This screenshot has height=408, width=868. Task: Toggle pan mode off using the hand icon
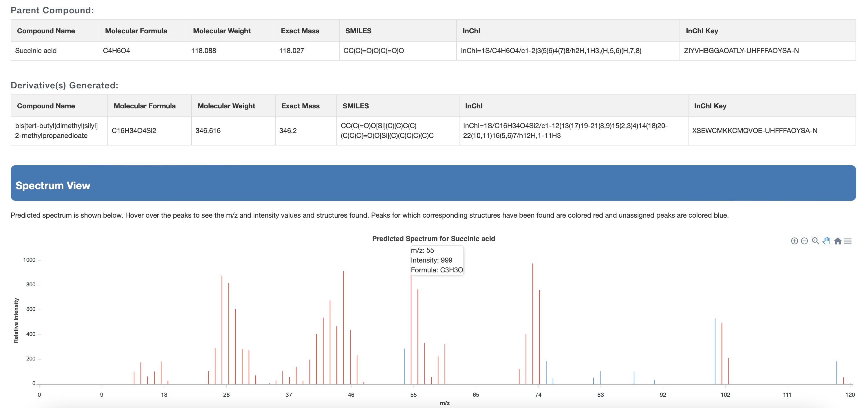(x=826, y=241)
